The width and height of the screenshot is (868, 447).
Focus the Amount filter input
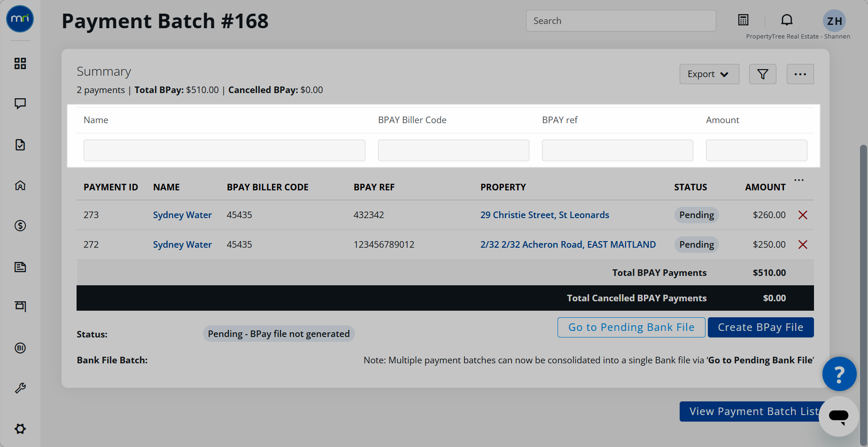[757, 150]
